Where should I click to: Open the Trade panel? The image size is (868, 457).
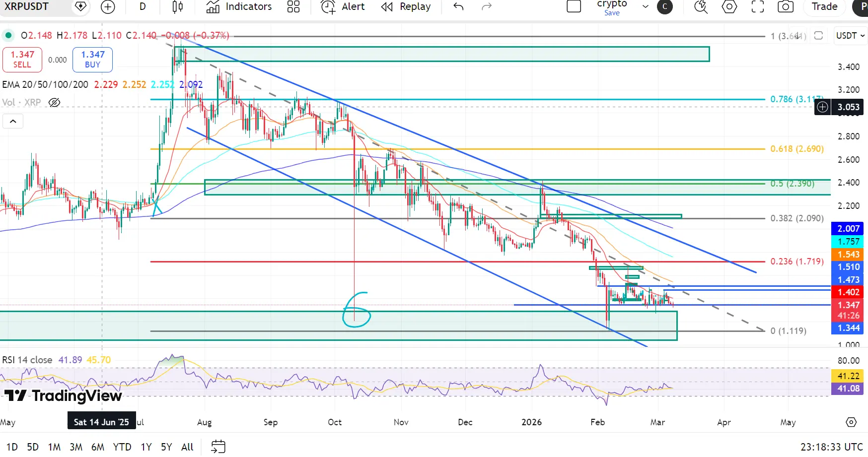pos(824,6)
